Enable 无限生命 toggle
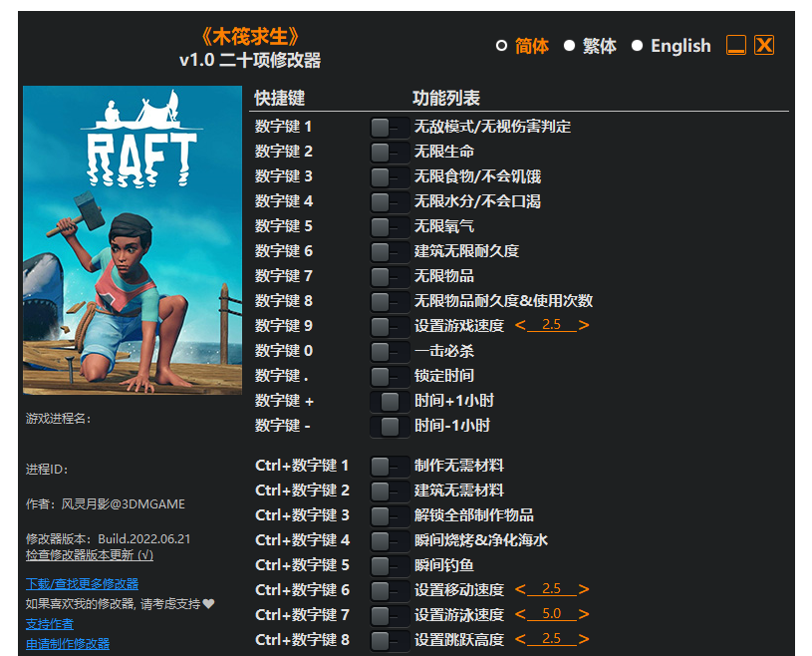812x656 pixels. click(x=390, y=152)
